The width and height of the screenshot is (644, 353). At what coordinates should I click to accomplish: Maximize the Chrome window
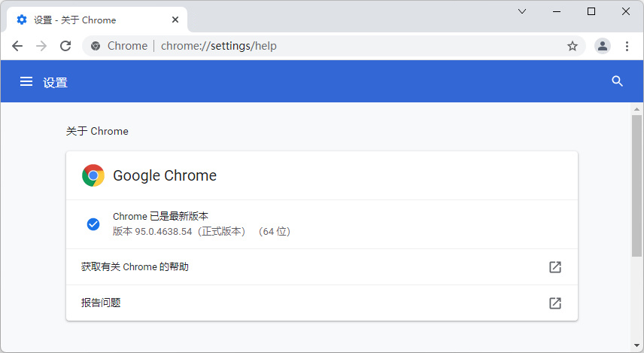point(591,11)
